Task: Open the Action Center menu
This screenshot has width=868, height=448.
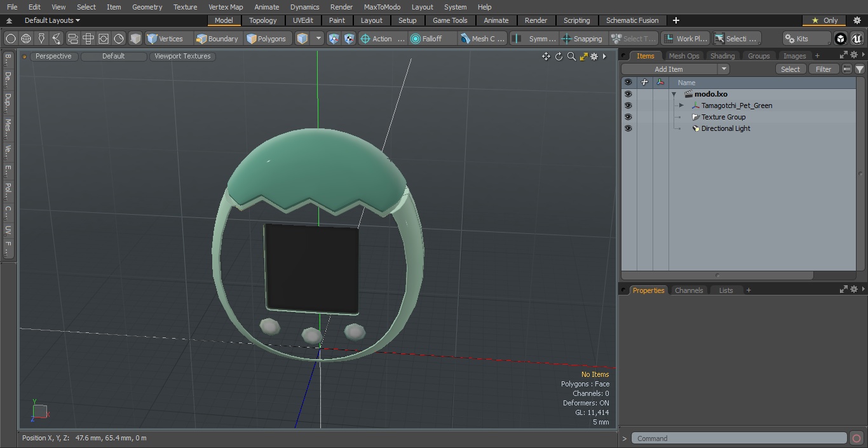Action: point(383,39)
